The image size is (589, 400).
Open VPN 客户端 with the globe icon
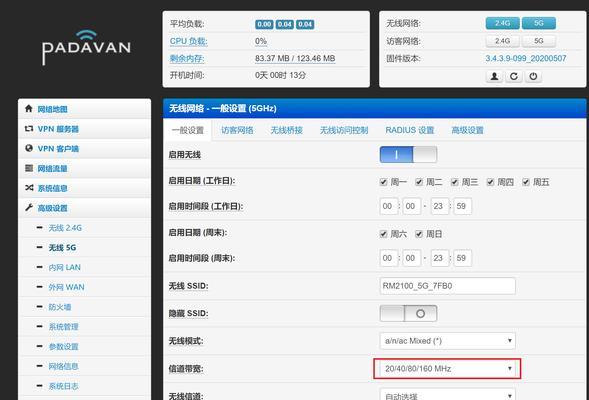85,148
